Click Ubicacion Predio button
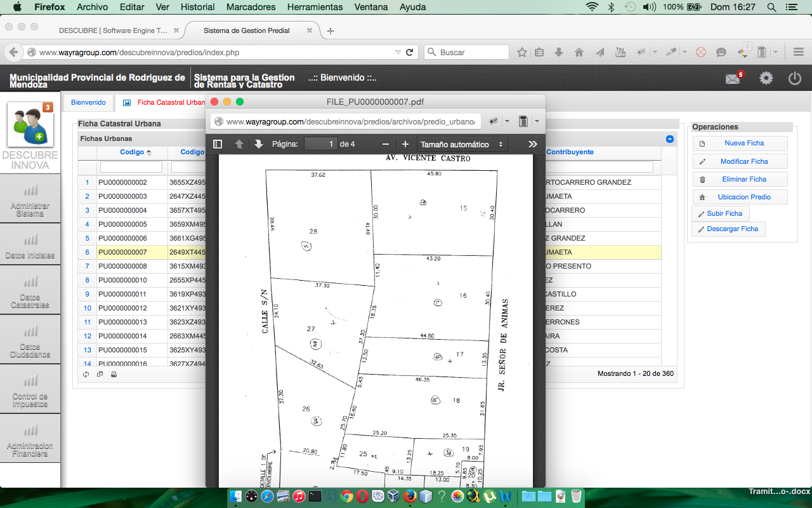The height and width of the screenshot is (508, 812). 740,197
